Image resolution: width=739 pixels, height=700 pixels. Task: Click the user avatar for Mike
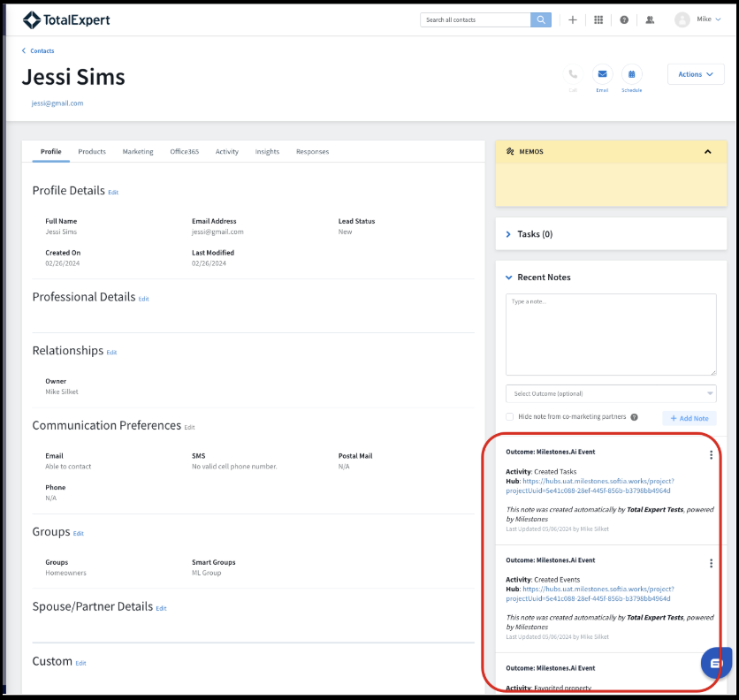click(682, 19)
